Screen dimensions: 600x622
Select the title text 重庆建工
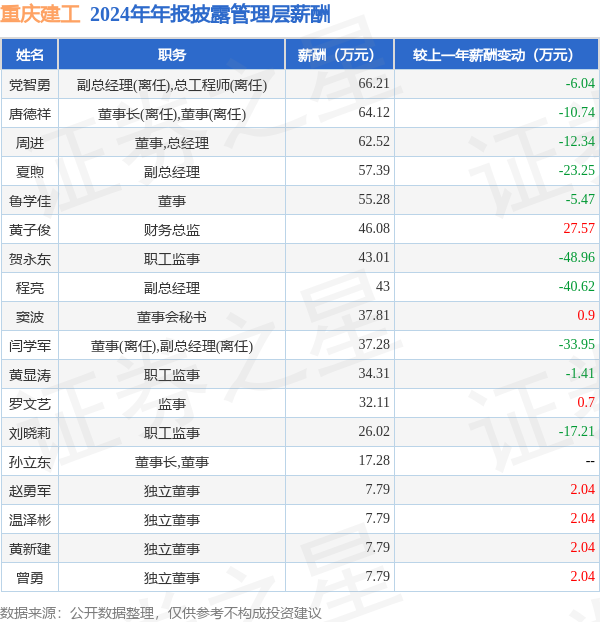[x=40, y=14]
